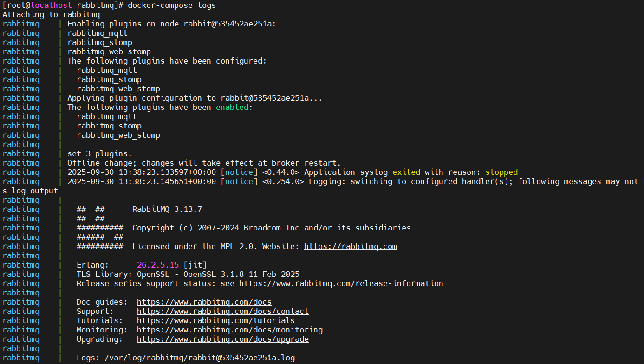
Task: Click "[notice]" on the Application syslog line
Action: (x=239, y=172)
